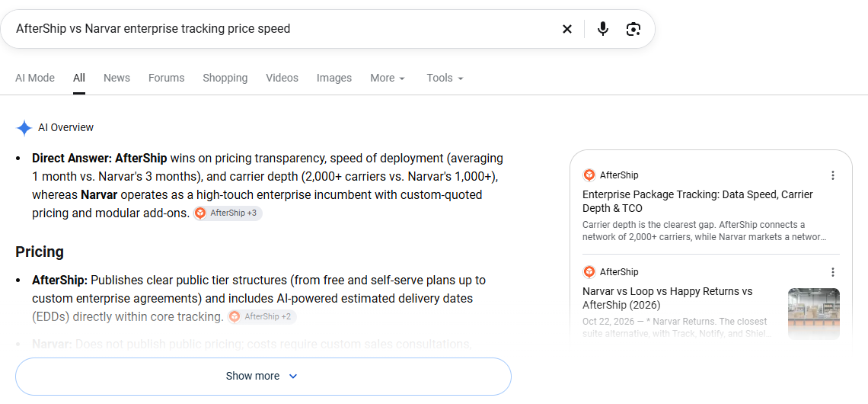This screenshot has width=868, height=404.
Task: Click the bold 'Narvar' in the Direct Answer paragraph
Action: pos(99,195)
